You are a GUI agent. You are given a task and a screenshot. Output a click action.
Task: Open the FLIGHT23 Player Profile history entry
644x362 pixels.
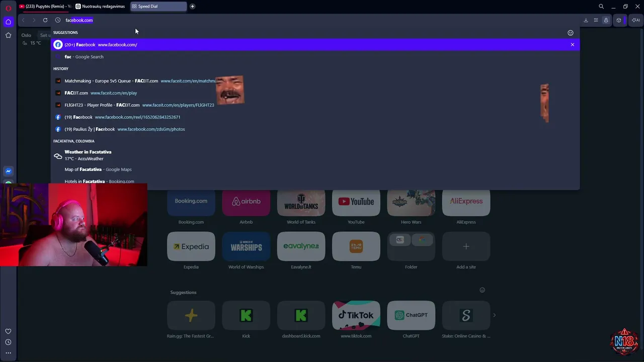tap(315, 105)
